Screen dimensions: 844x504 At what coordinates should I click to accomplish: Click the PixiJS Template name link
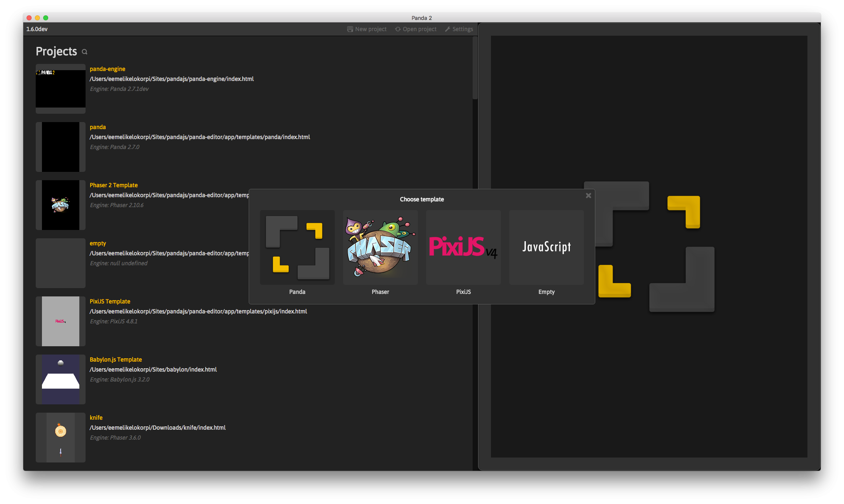coord(110,301)
